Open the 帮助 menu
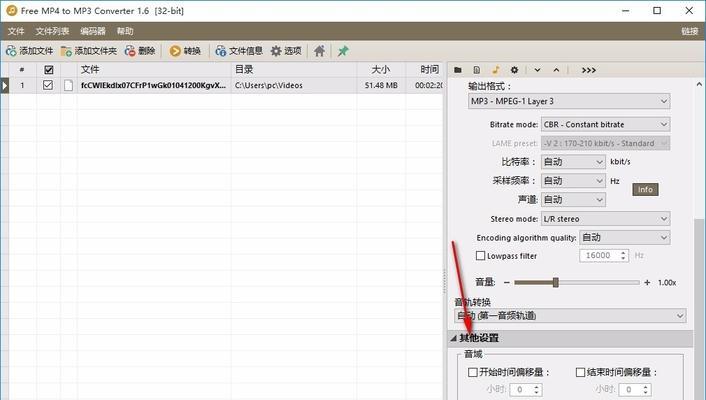 click(125, 31)
